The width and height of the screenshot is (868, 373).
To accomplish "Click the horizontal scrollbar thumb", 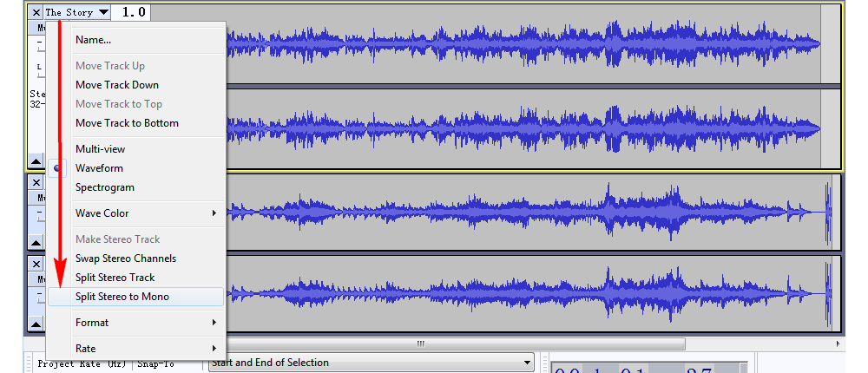I will point(421,344).
